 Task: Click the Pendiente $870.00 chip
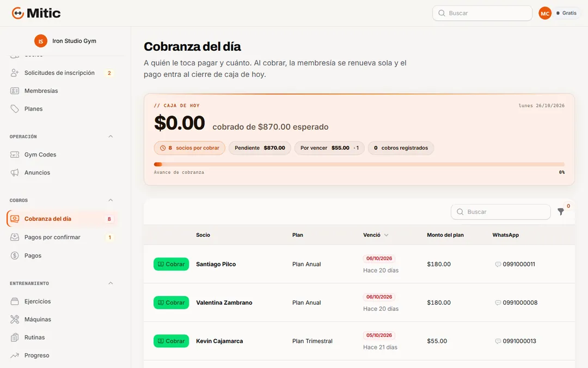pyautogui.click(x=260, y=148)
